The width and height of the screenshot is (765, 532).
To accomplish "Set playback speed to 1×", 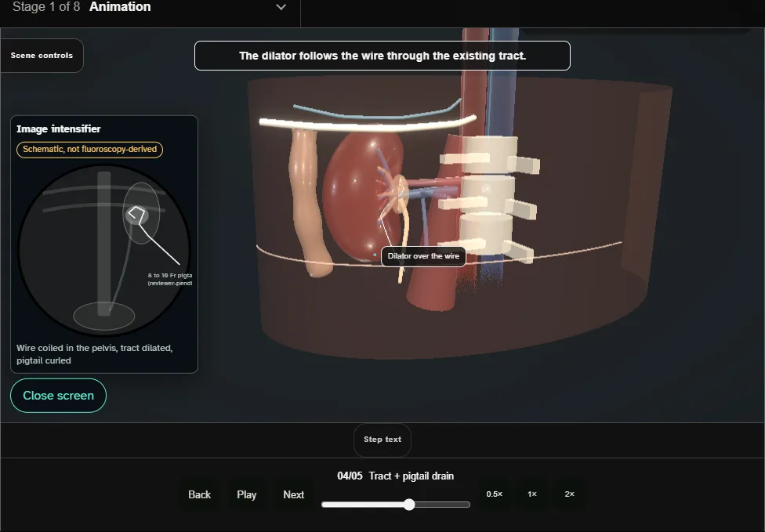I will pos(531,494).
